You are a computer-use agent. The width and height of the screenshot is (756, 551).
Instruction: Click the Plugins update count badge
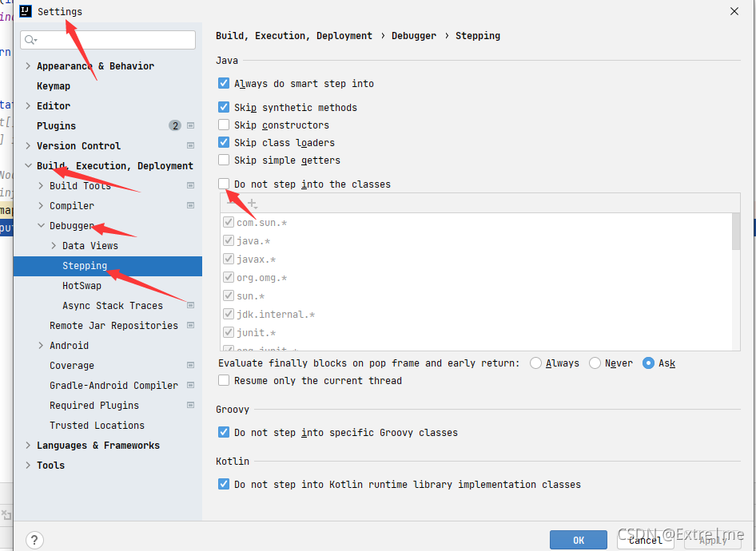(175, 125)
